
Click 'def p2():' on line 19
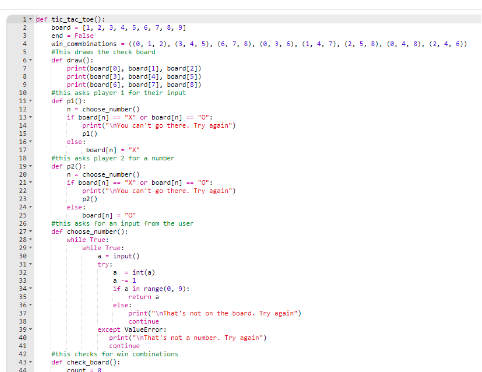pyautogui.click(x=69, y=166)
